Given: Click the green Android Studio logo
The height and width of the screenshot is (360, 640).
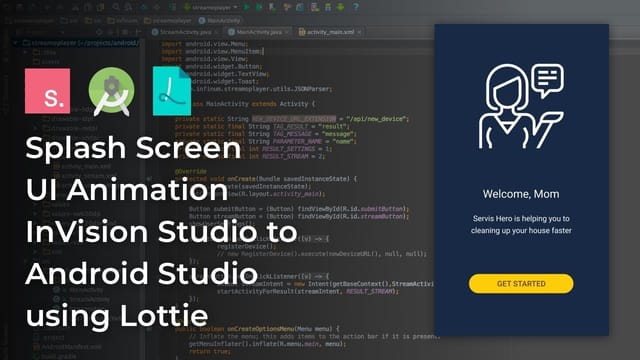Looking at the screenshot, I should 111,91.
